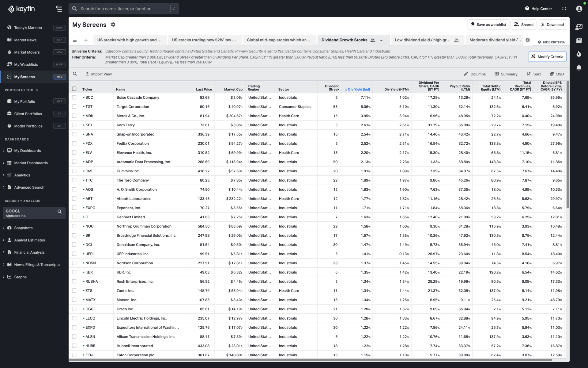The image size is (588, 368).
Task: Open the Today's Markets section
Action: 28,28
